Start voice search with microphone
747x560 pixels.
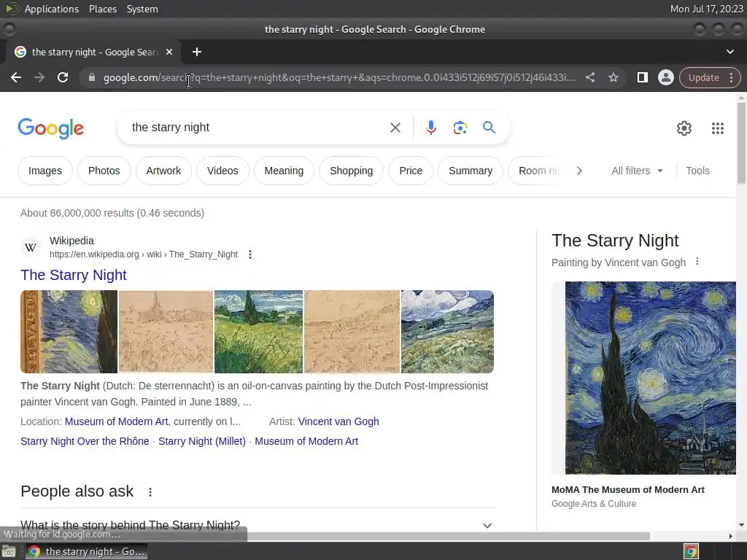(430, 128)
